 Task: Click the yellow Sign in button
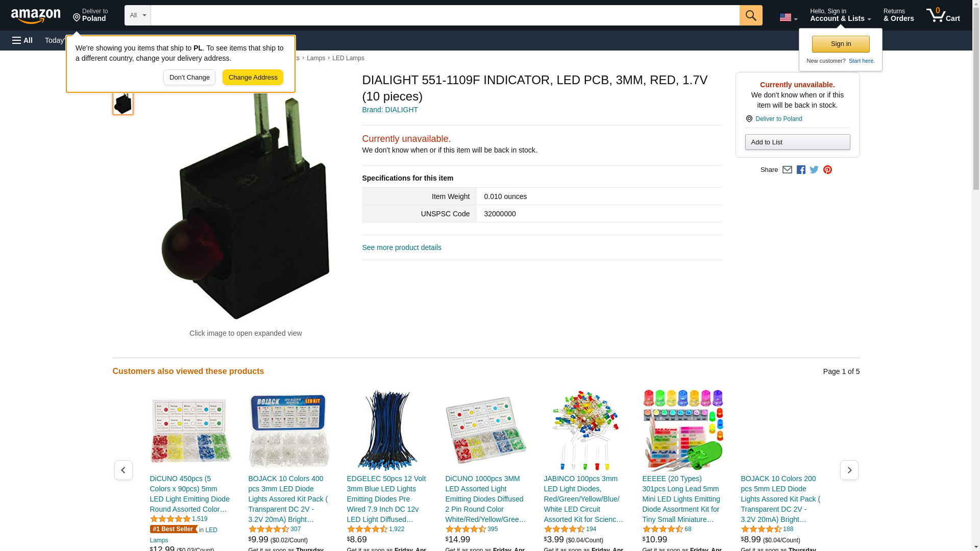(841, 44)
